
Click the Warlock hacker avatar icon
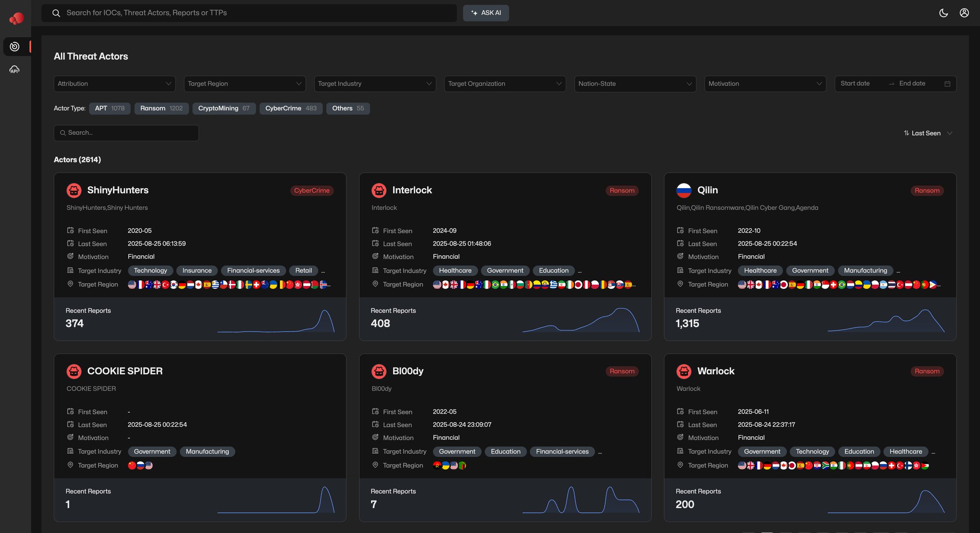coord(684,371)
